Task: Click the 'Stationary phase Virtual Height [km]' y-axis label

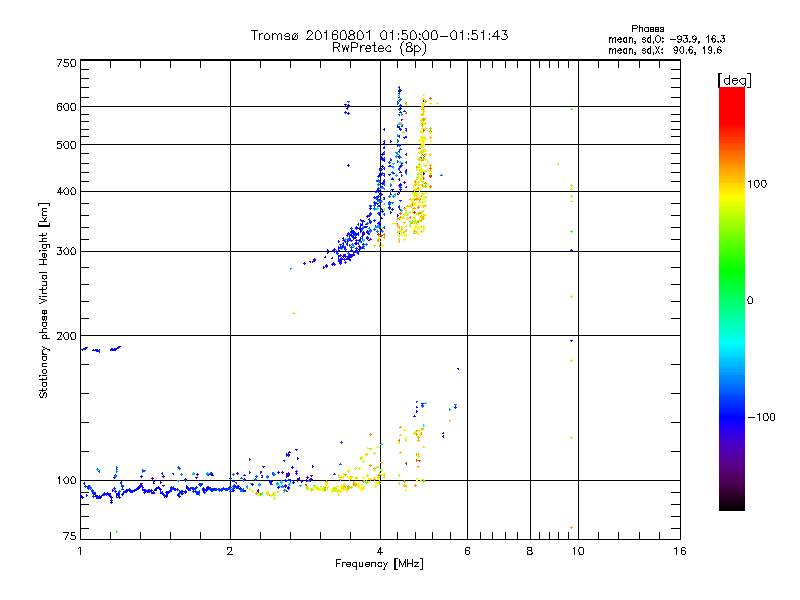Action: 44,300
